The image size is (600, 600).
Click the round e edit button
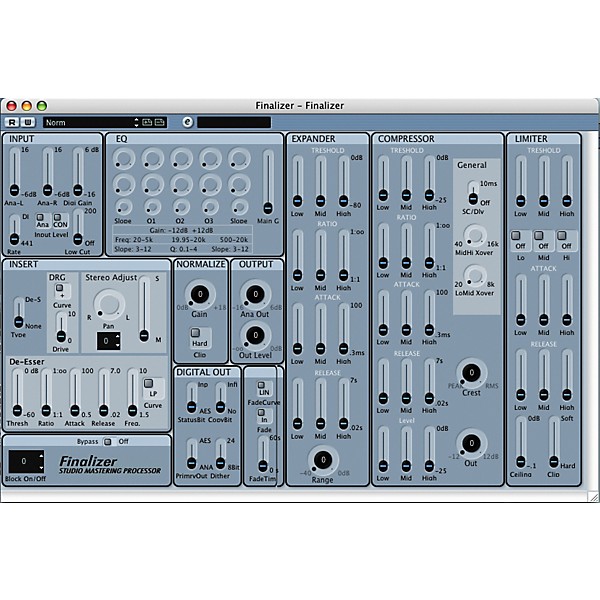pos(188,122)
